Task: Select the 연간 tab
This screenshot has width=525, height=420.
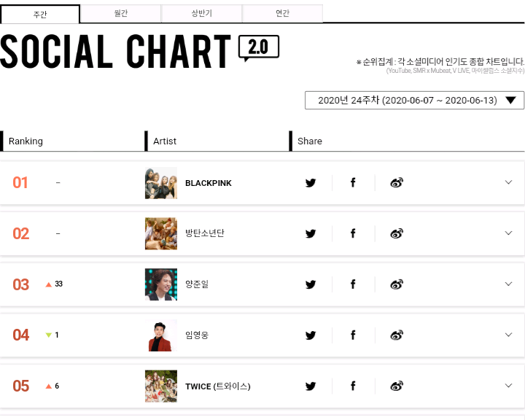Action: point(282,14)
